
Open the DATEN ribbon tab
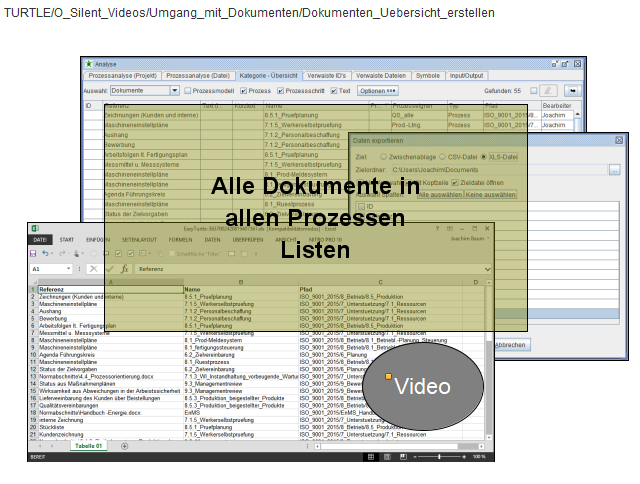[x=212, y=240]
